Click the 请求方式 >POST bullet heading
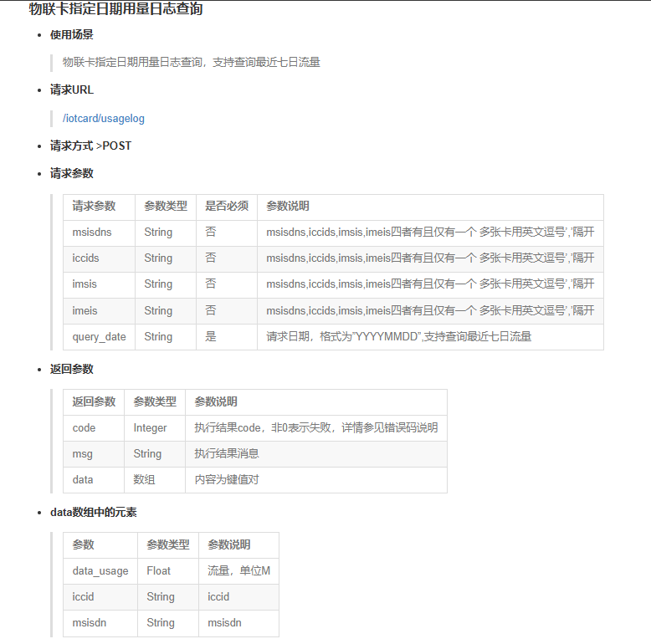The image size is (651, 644). 90,146
